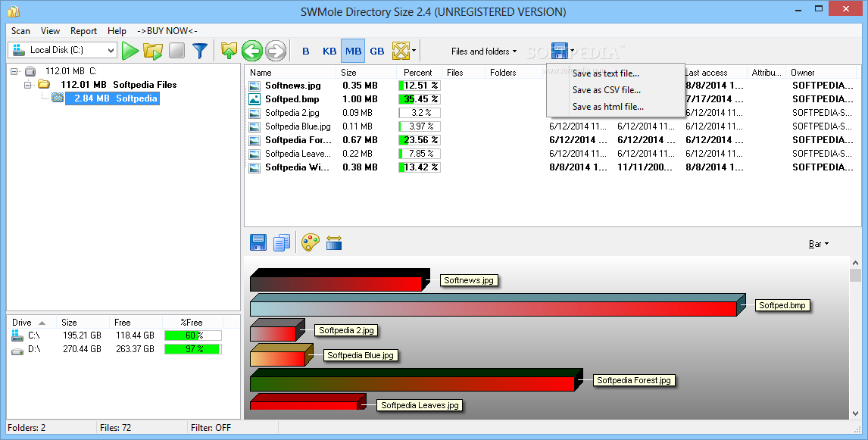The height and width of the screenshot is (440, 868).
Task: Switch size units to KB
Action: (x=329, y=51)
